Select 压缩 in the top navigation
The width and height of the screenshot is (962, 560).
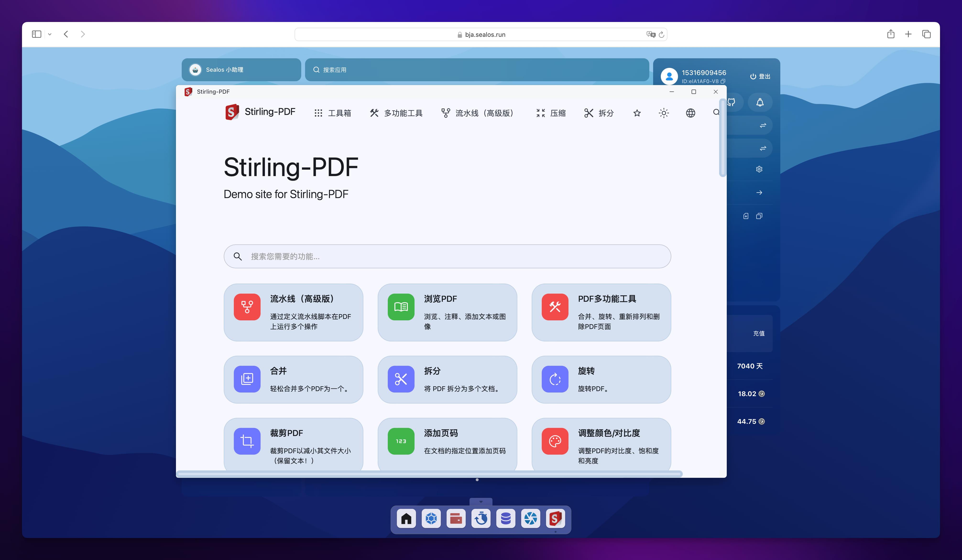tap(551, 113)
